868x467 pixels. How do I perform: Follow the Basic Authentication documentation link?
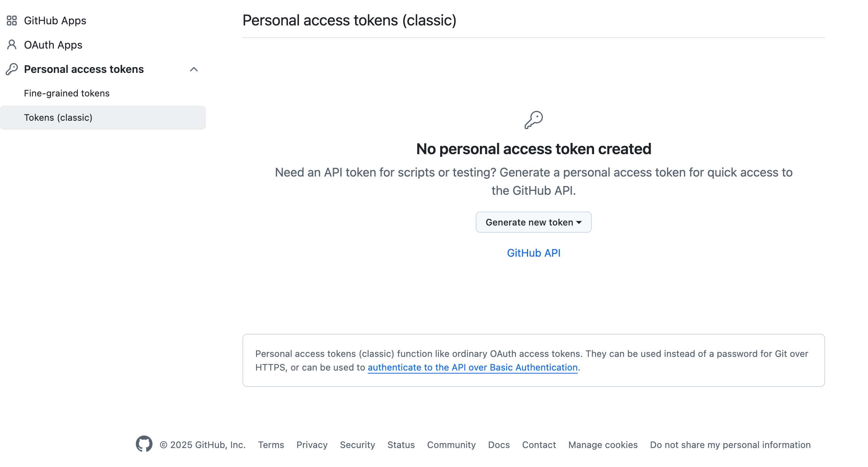point(472,367)
